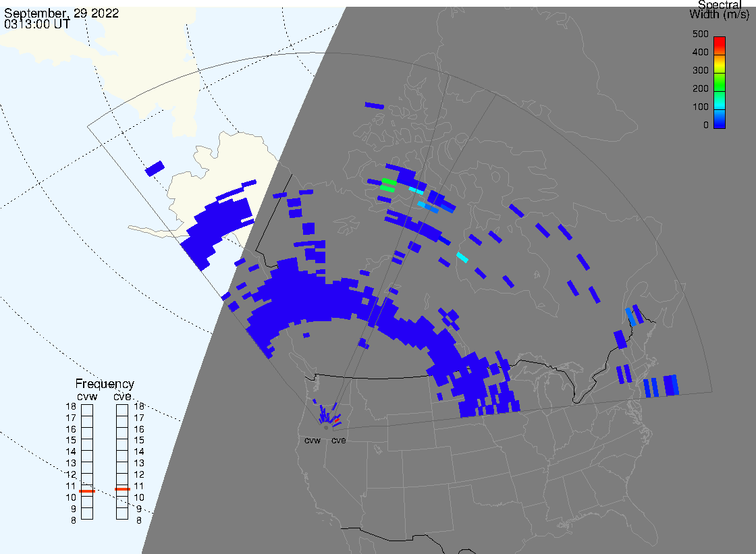Click the green high-width echo cell
Screen dimensions: 756x554
tap(389, 182)
